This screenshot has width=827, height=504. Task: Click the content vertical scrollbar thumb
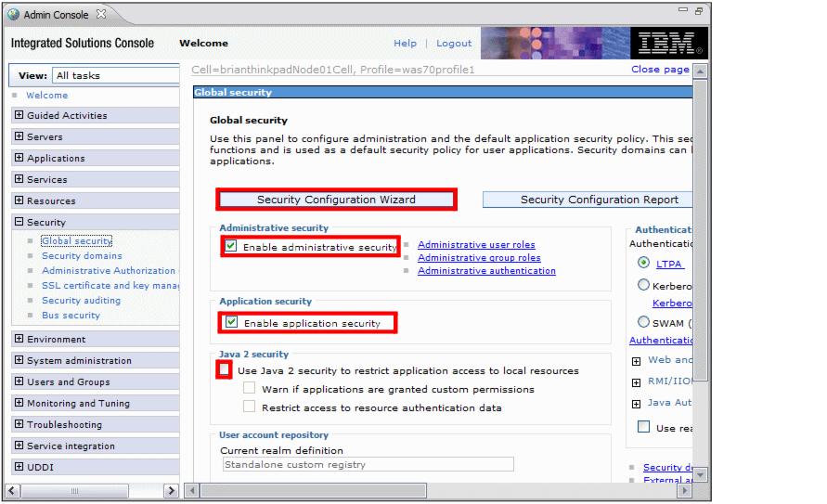point(700,229)
